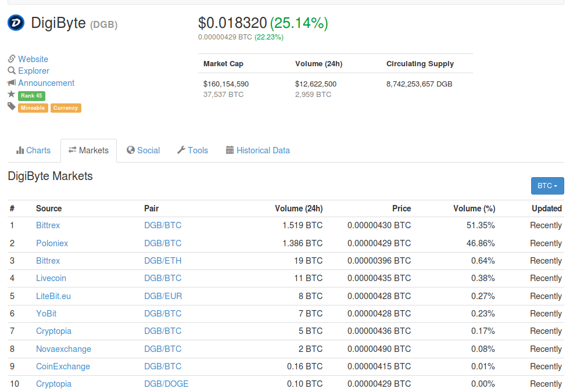The width and height of the screenshot is (584, 392).
Task: Open LiteBit.eu exchange link
Action: click(53, 296)
